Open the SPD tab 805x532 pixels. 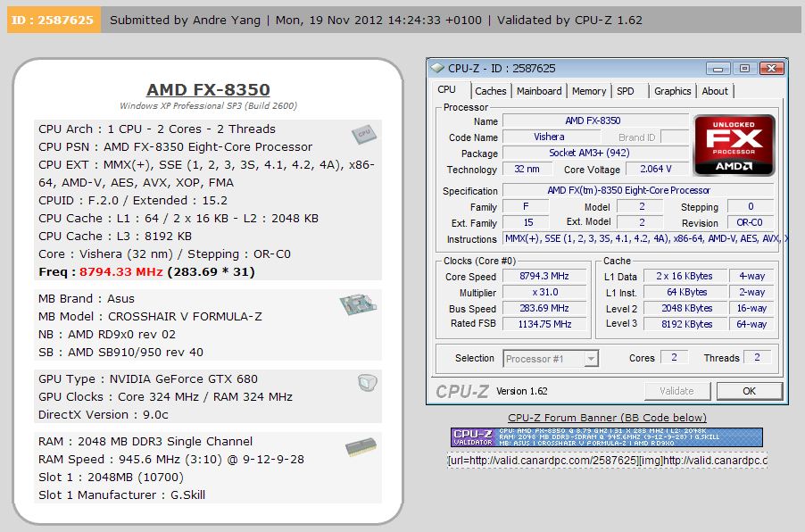click(627, 90)
